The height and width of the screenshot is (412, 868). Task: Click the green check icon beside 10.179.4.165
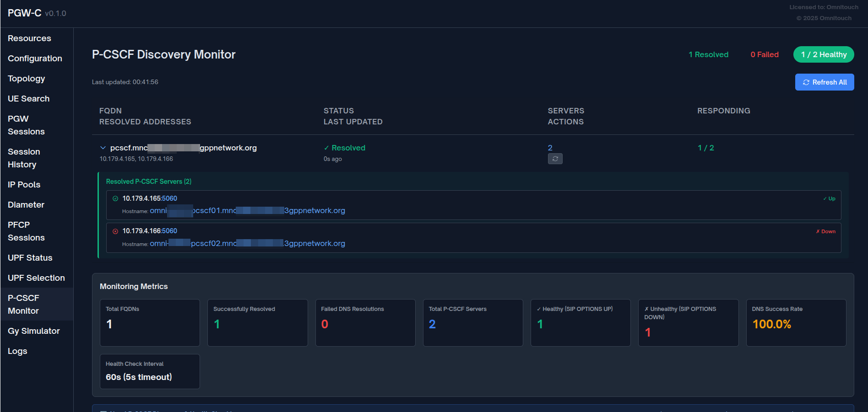click(x=114, y=198)
